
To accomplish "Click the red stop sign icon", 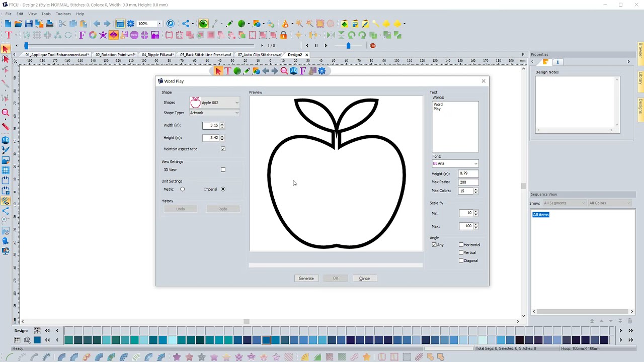I will tap(373, 46).
